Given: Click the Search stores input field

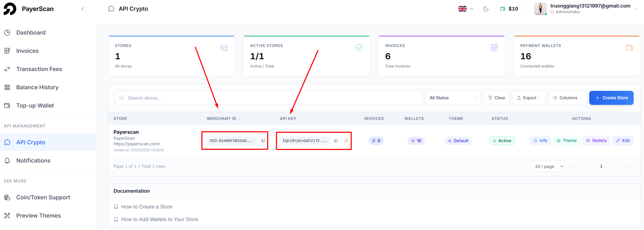Looking at the screenshot, I should point(200,98).
